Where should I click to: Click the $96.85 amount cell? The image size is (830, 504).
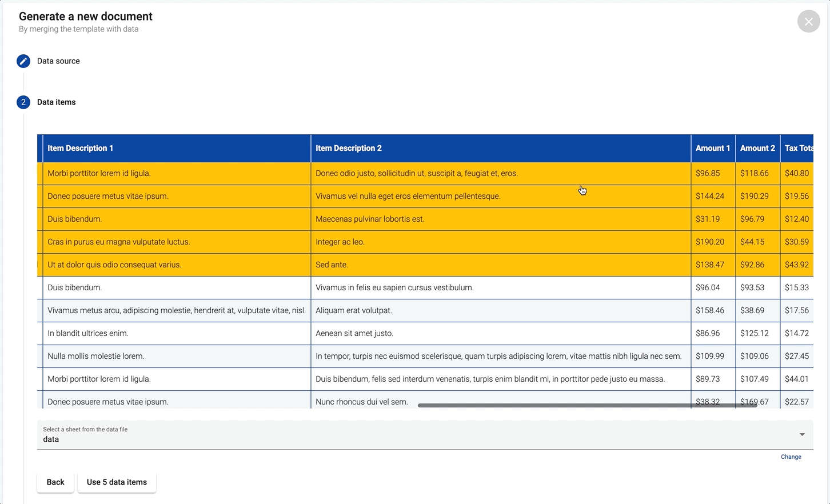tap(713, 174)
